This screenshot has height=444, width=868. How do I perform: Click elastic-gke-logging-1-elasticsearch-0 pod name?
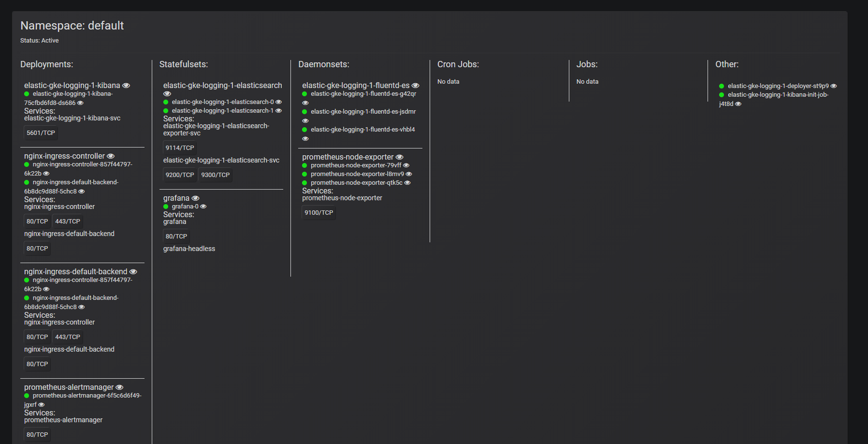(x=223, y=102)
